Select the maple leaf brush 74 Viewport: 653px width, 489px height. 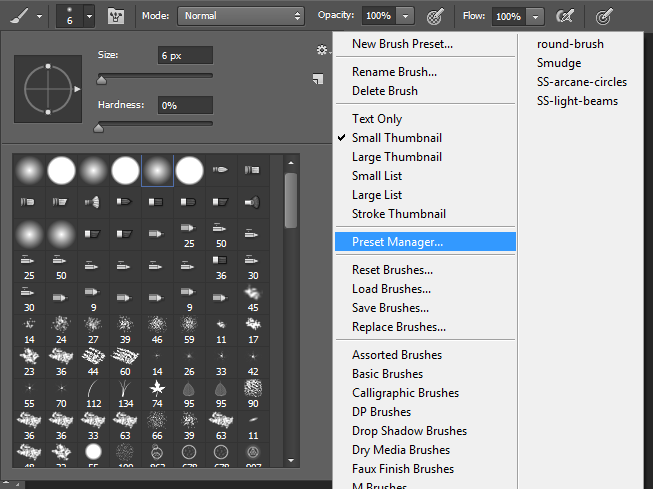click(x=156, y=387)
